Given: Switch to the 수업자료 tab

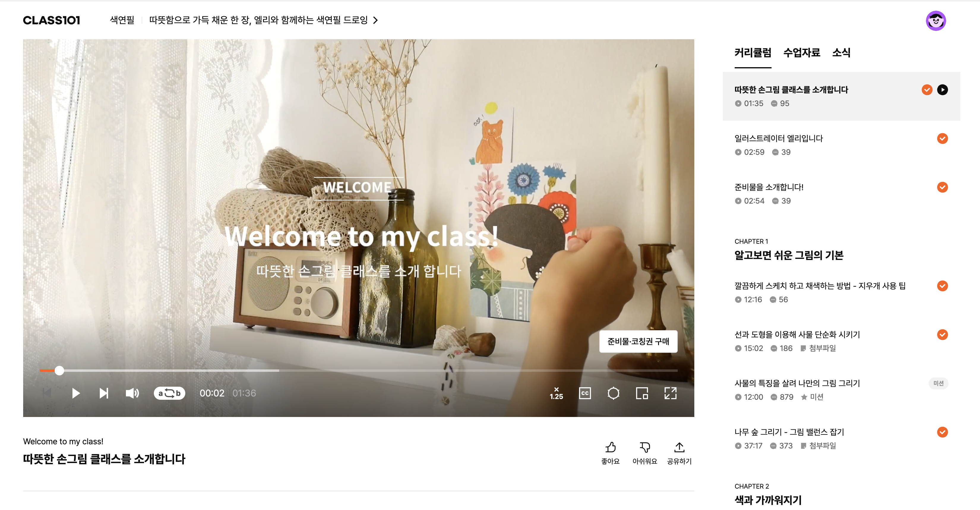Looking at the screenshot, I should click(x=801, y=53).
